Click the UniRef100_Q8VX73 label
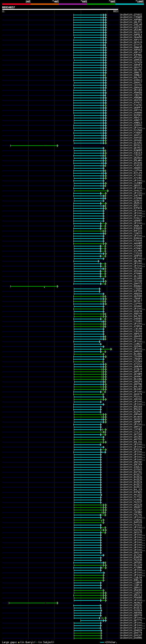This screenshot has height=644, width=146. [131, 67]
